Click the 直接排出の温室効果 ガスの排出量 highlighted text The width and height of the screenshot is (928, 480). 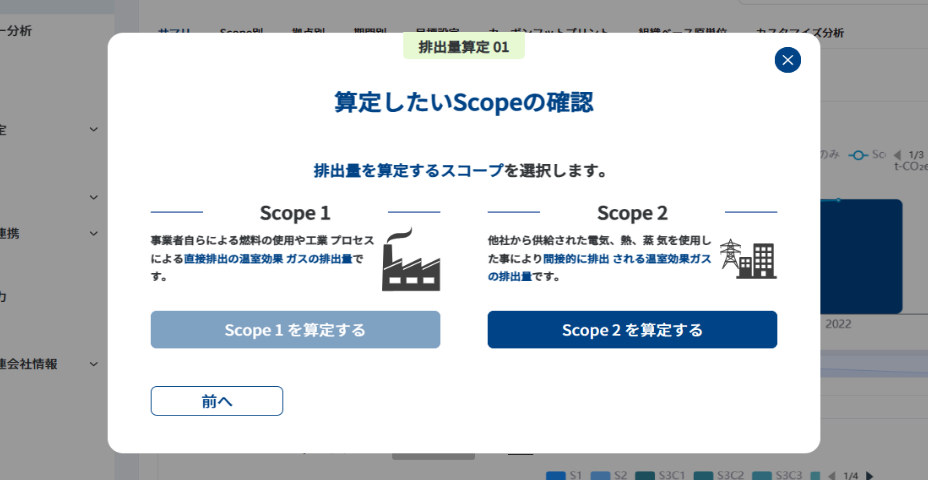[x=268, y=259]
